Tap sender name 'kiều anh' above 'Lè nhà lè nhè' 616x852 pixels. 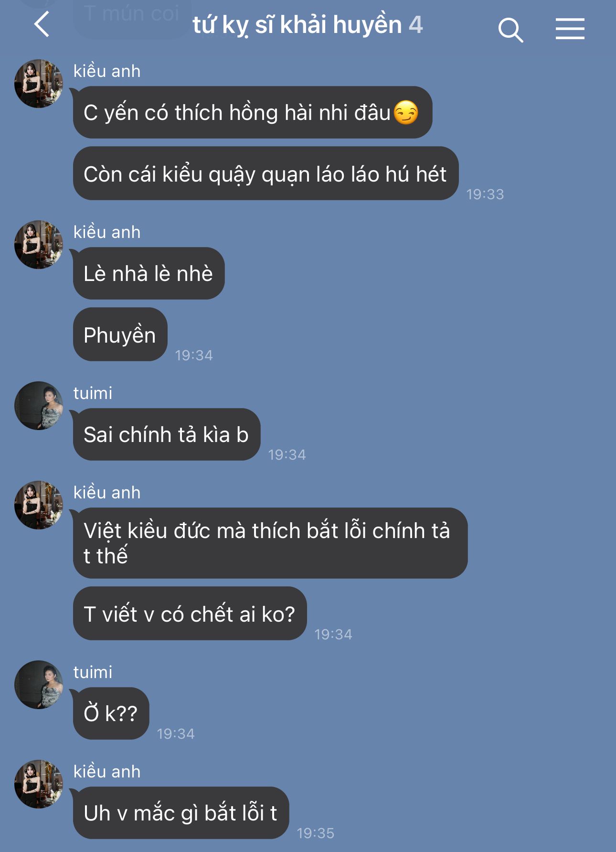(107, 232)
